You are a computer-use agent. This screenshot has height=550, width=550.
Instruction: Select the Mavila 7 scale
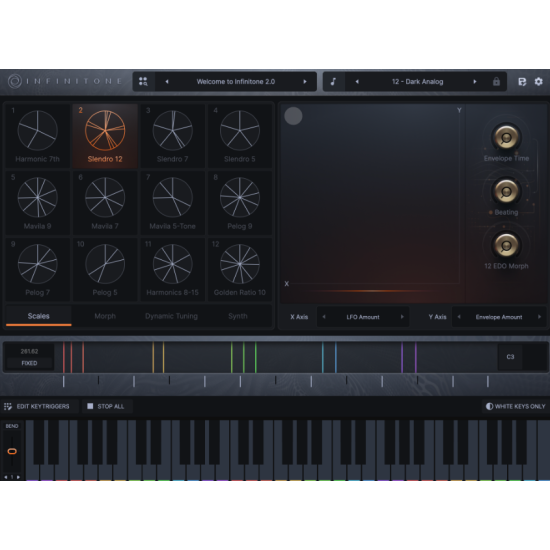(105, 203)
